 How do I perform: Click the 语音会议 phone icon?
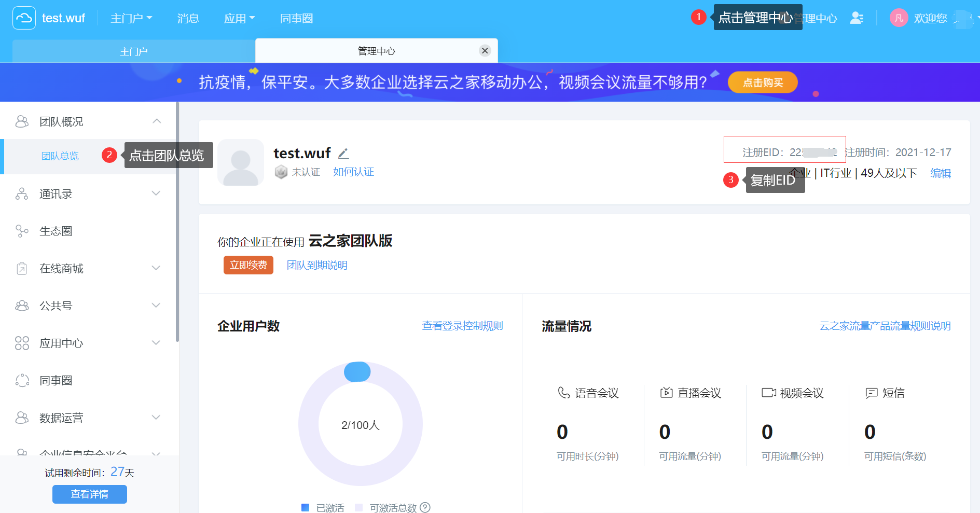pyautogui.click(x=563, y=393)
